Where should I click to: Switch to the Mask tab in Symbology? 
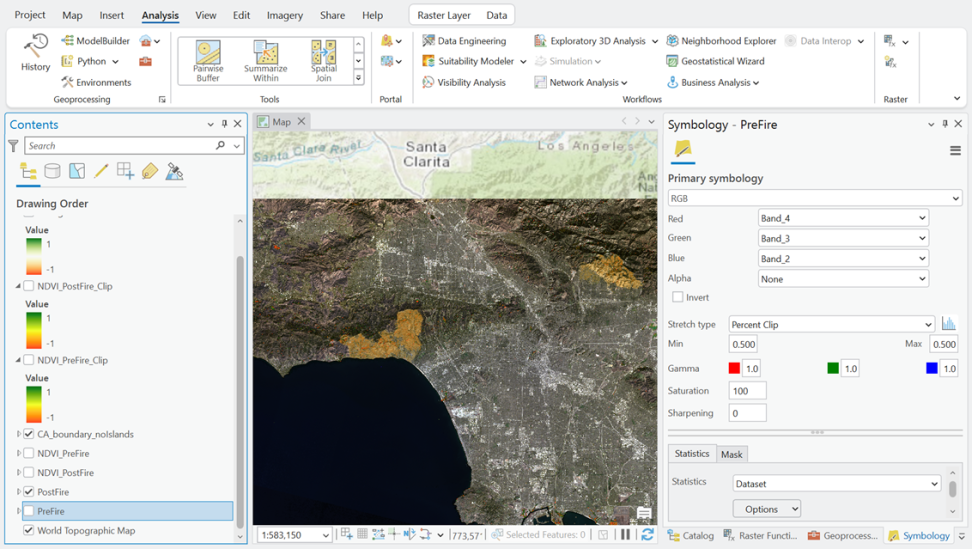pyautogui.click(x=731, y=454)
